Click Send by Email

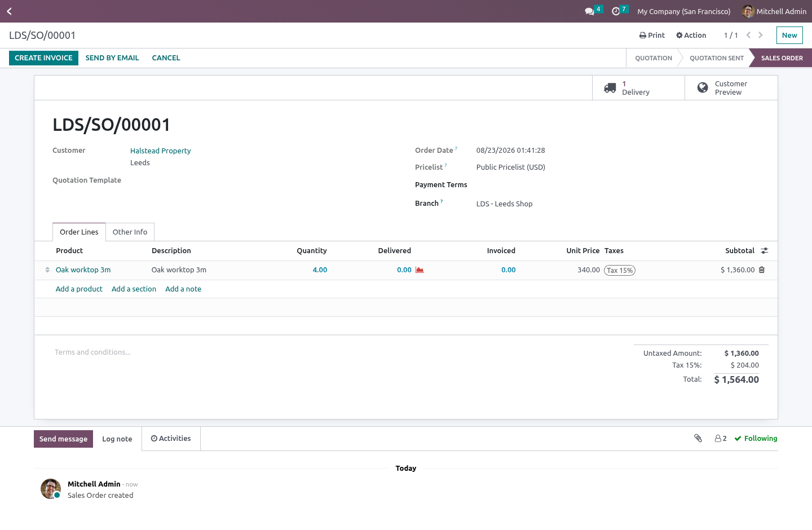pyautogui.click(x=112, y=58)
